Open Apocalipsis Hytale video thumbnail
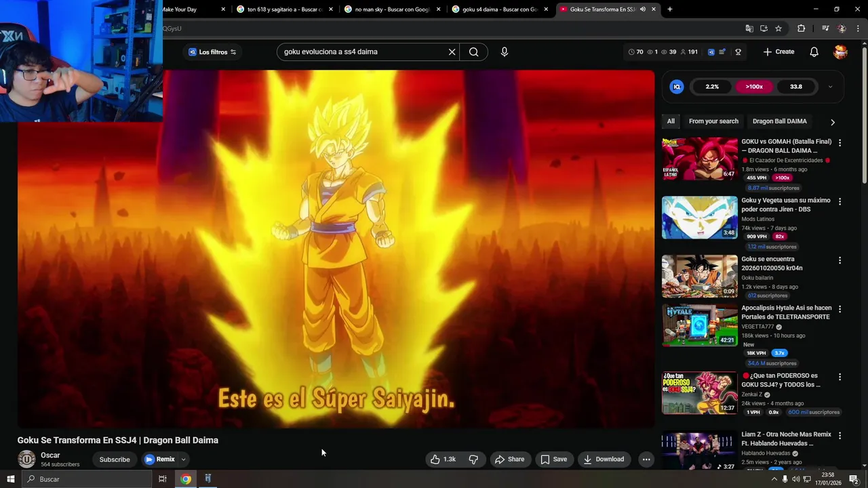The image size is (868, 488). tap(700, 325)
